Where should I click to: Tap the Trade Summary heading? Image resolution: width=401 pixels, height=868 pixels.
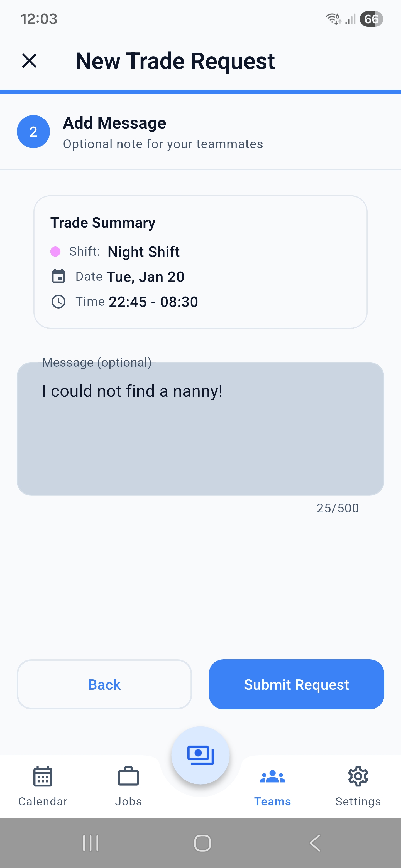pos(103,223)
